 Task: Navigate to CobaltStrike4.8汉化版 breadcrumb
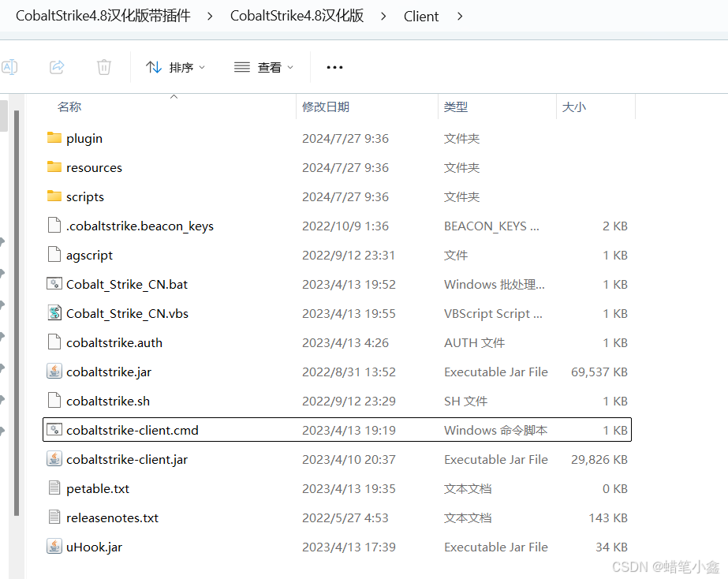(297, 17)
